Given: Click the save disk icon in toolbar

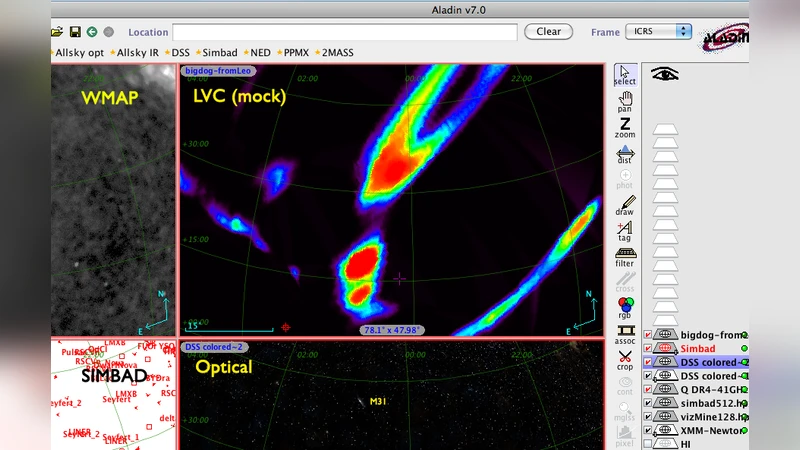Looking at the screenshot, I should [x=75, y=32].
